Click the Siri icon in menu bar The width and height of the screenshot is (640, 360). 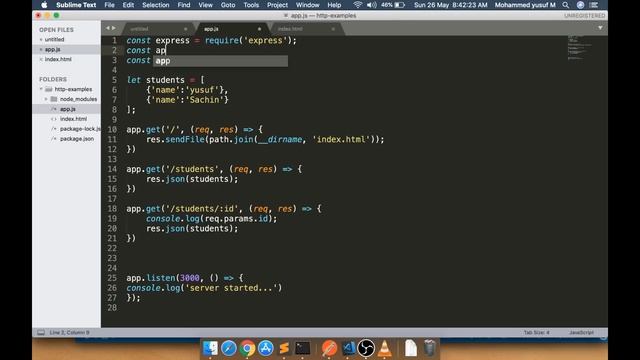pos(580,5)
